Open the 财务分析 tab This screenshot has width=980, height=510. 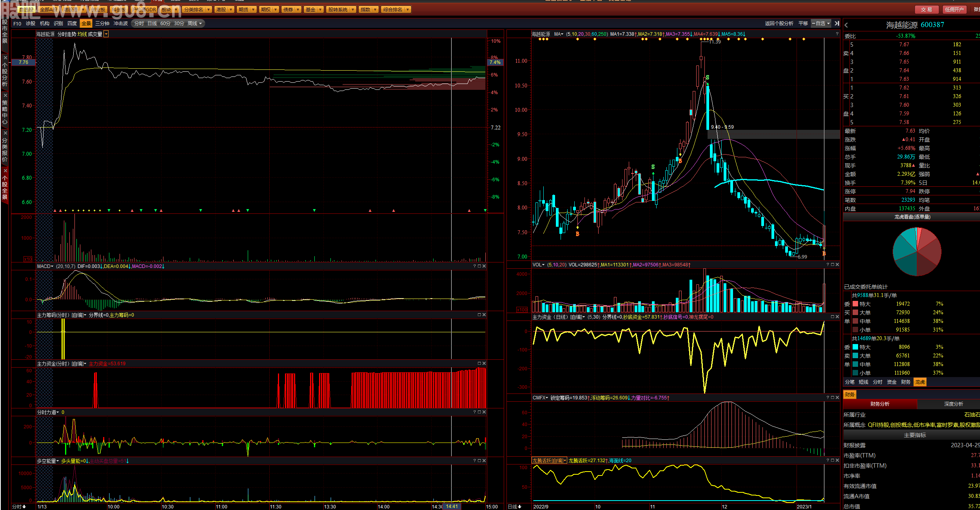point(880,404)
